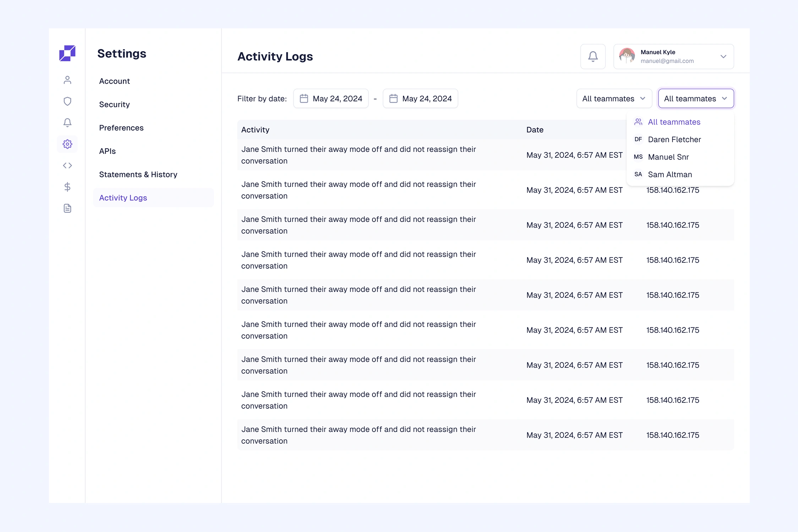Choose Sam Altman in the dropdown list
Viewport: 798px width, 532px height.
pos(669,174)
